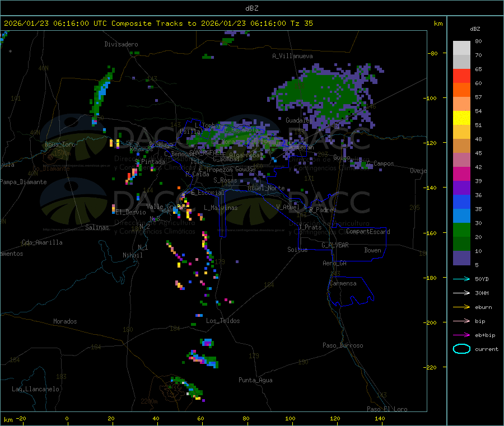Click the 20 dBZ green color swatch
This screenshot has width=504, height=426.
coord(461,244)
